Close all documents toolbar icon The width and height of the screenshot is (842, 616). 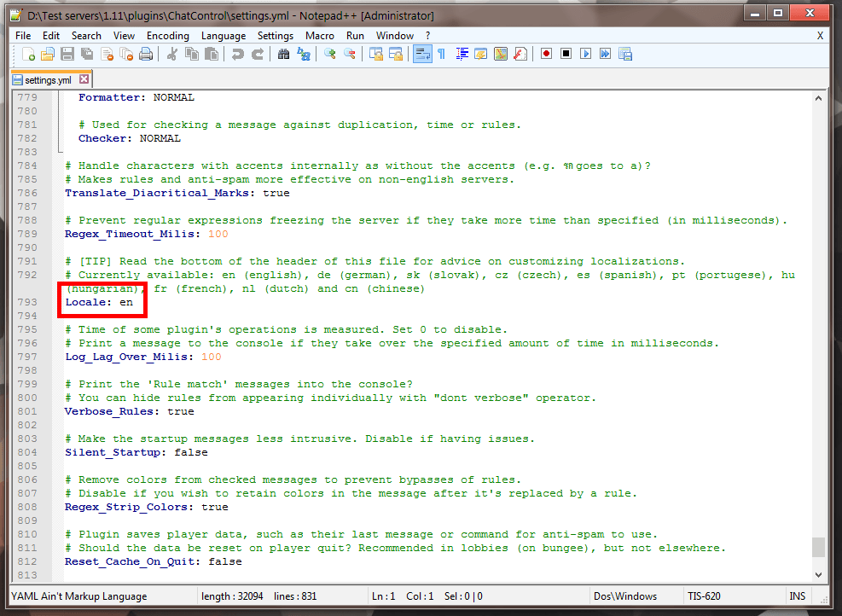click(x=126, y=55)
